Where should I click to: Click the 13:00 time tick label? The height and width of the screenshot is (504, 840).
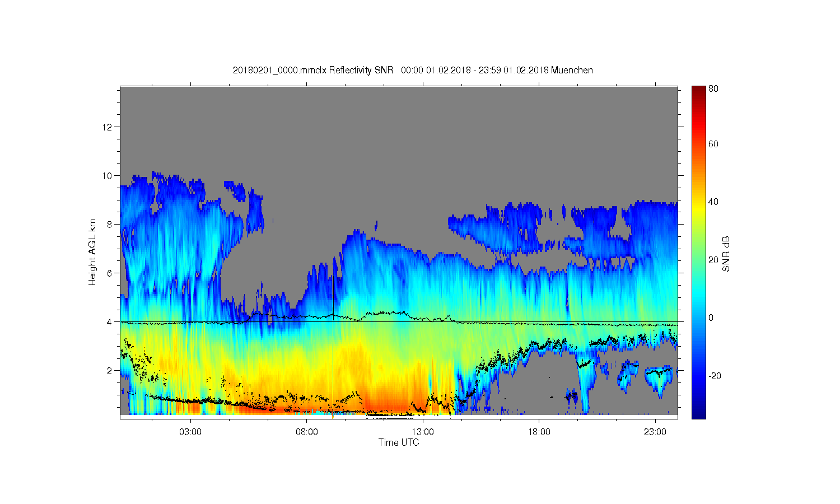click(x=423, y=432)
